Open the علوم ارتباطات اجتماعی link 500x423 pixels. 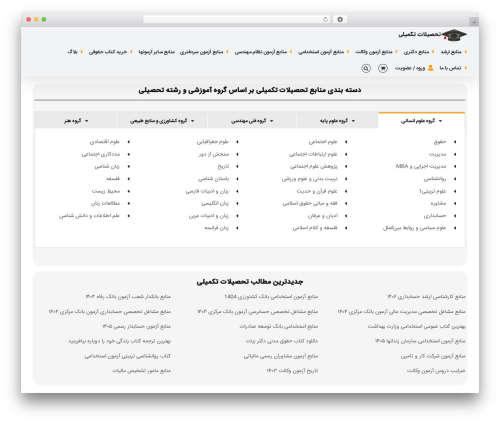(313, 154)
